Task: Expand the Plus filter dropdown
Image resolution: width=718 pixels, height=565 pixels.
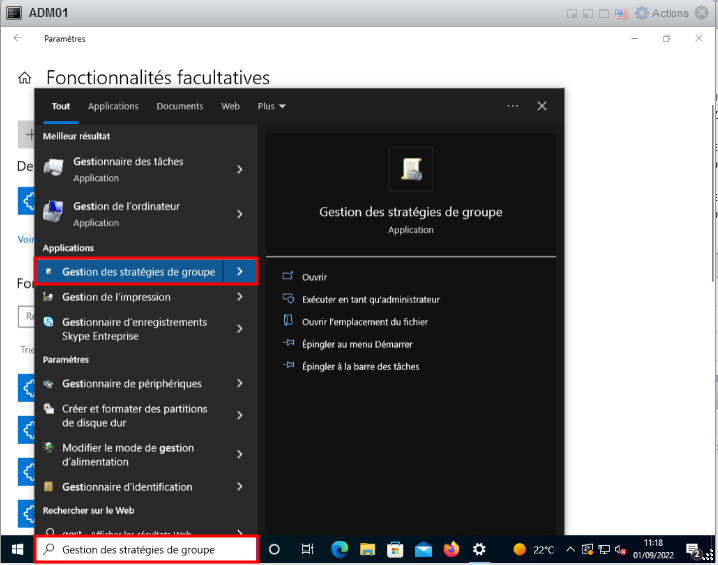Action: [x=271, y=106]
